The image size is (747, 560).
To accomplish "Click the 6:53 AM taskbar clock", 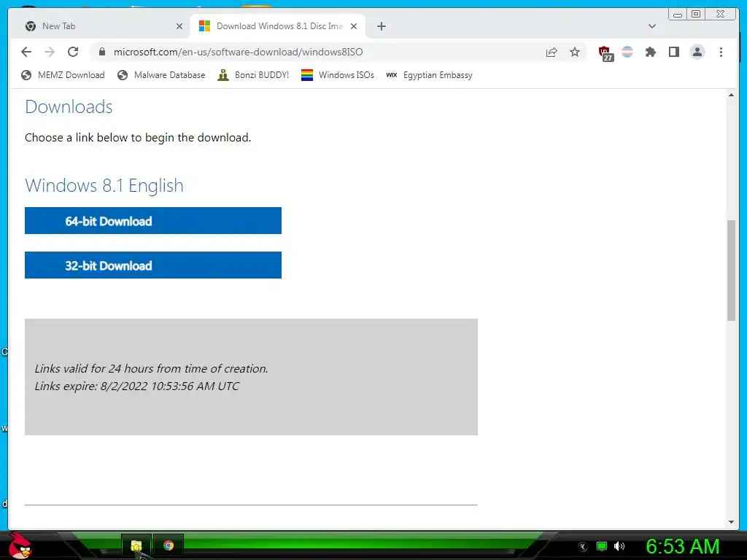I will click(683, 546).
